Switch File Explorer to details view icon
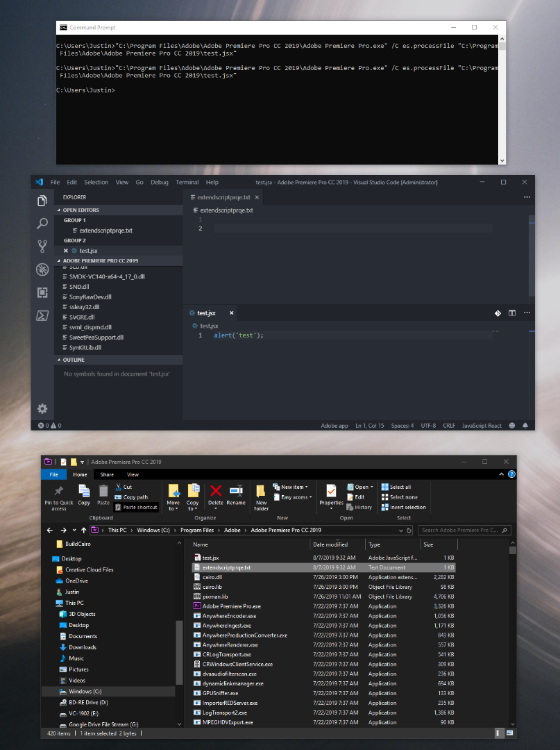The height and width of the screenshot is (750, 560). tap(498, 733)
